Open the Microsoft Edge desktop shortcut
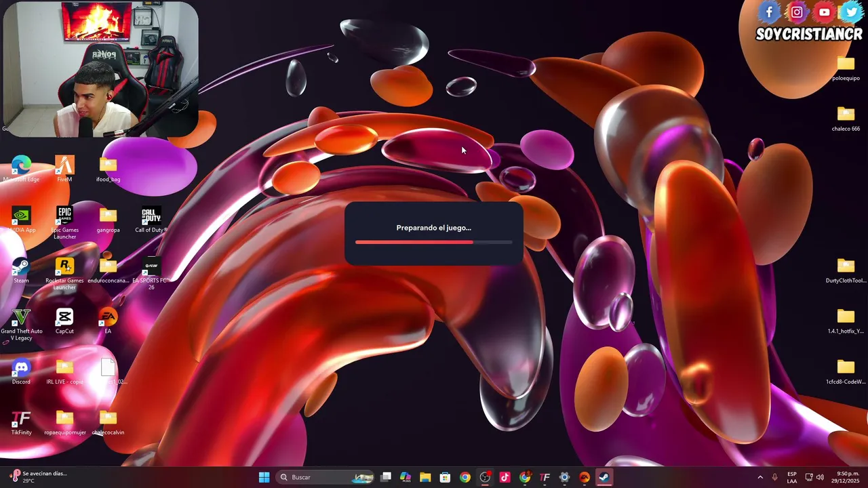The height and width of the screenshot is (488, 868). pyautogui.click(x=21, y=169)
